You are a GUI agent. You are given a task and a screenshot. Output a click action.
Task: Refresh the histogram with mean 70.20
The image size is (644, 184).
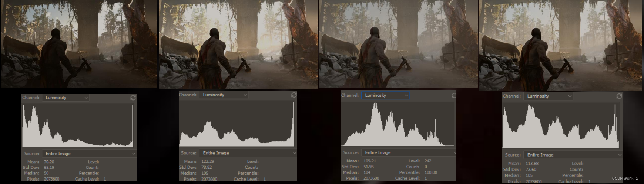[133, 98]
